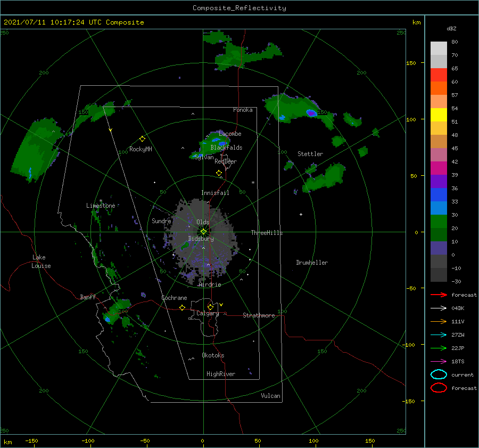Click the HighRiver city label
This screenshot has height=448, width=479.
tap(221, 374)
